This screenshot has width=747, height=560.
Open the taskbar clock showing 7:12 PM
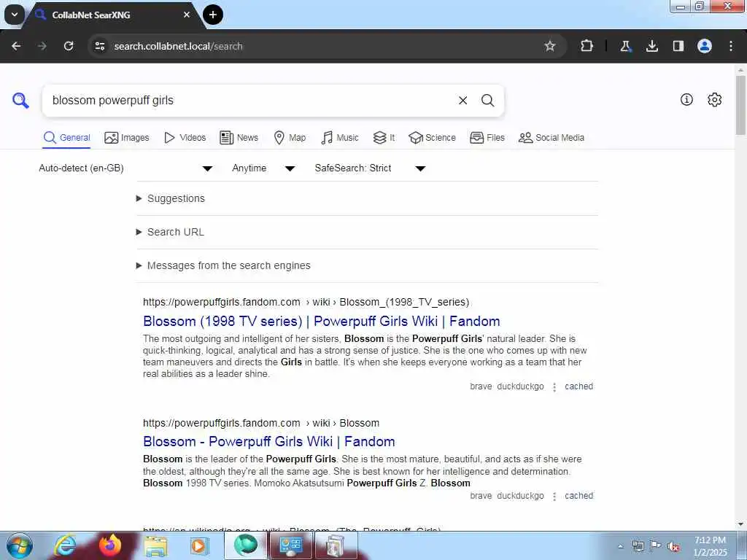(711, 546)
